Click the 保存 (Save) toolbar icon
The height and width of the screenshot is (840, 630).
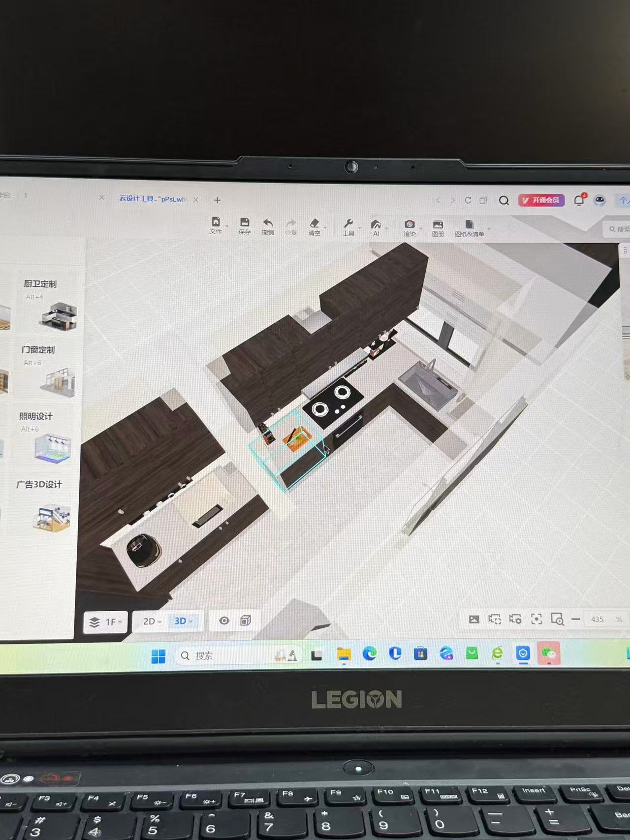(245, 225)
